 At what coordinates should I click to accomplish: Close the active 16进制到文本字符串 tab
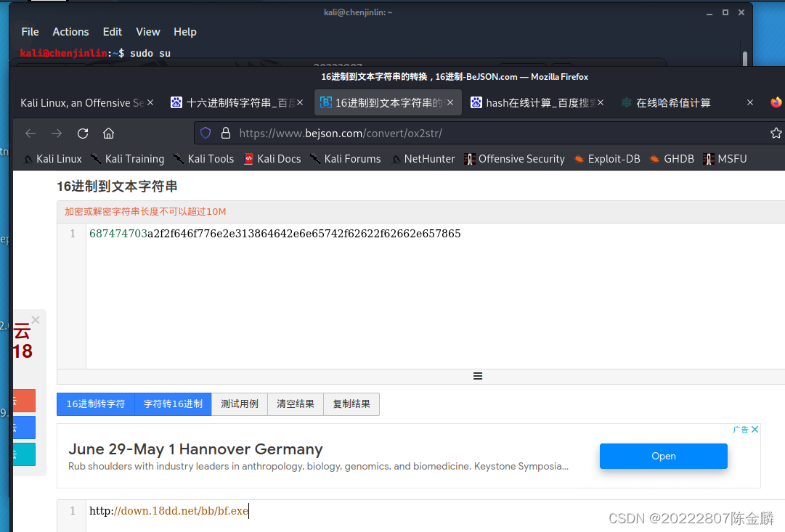(x=450, y=102)
